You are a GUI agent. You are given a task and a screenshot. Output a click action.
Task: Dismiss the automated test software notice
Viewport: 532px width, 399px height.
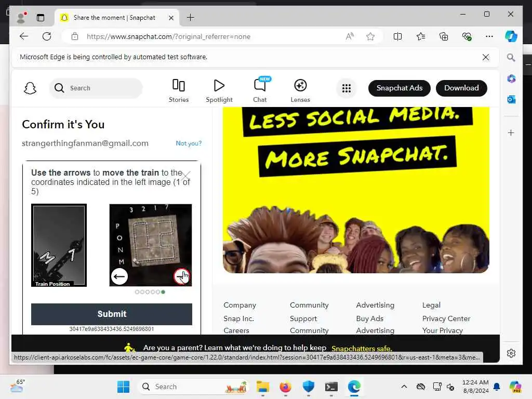pos(486,57)
